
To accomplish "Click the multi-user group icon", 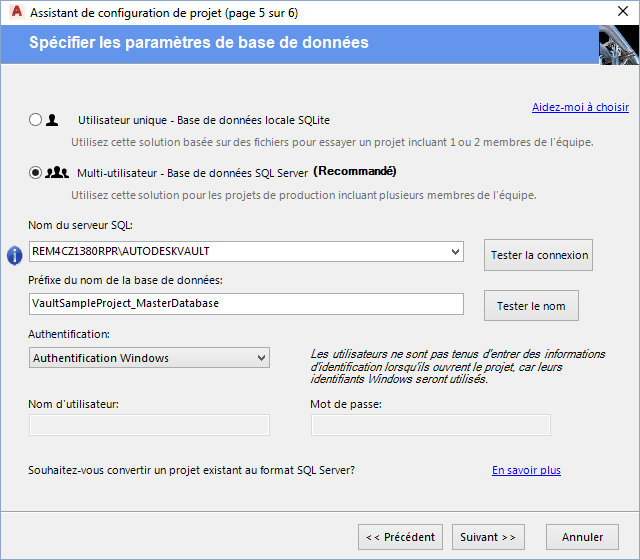I will point(57,172).
